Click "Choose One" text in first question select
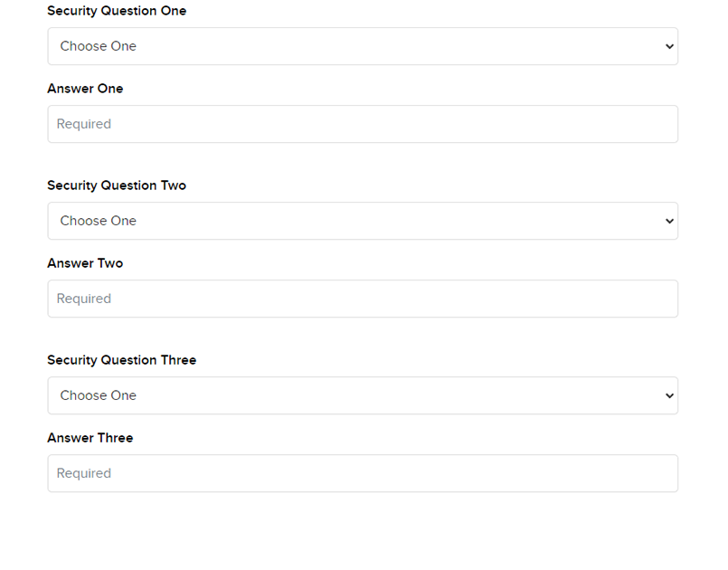Viewport: 728px width, 570px height. click(98, 46)
